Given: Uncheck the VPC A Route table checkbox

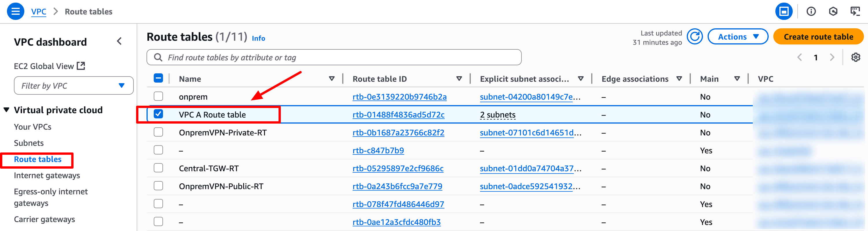Looking at the screenshot, I should point(158,114).
